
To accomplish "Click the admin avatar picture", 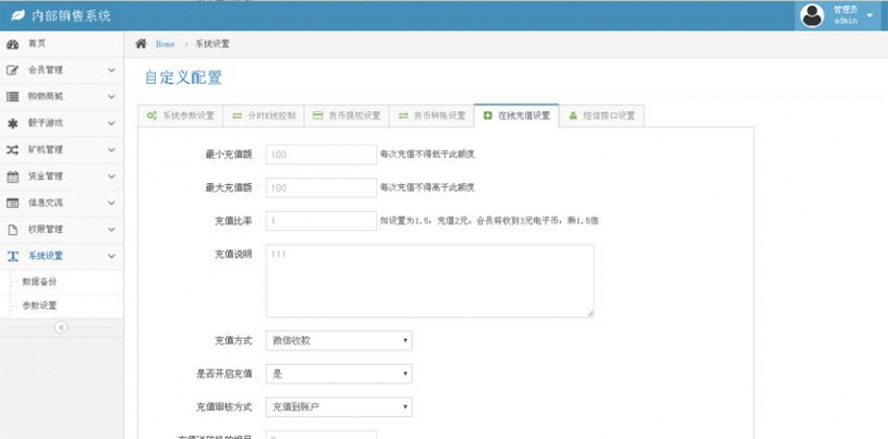I will tap(812, 15).
